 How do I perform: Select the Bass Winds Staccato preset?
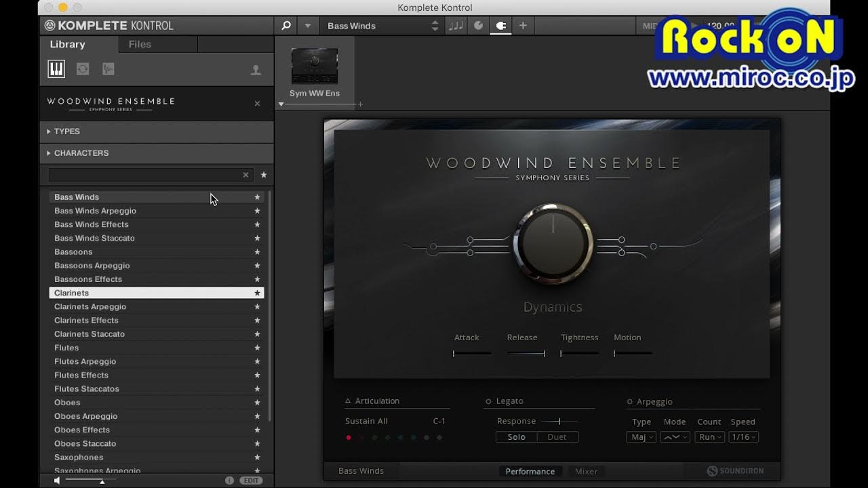157,238
